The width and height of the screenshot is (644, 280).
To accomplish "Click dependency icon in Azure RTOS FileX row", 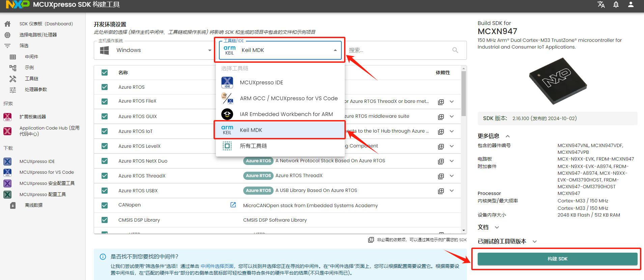I will point(441,102).
